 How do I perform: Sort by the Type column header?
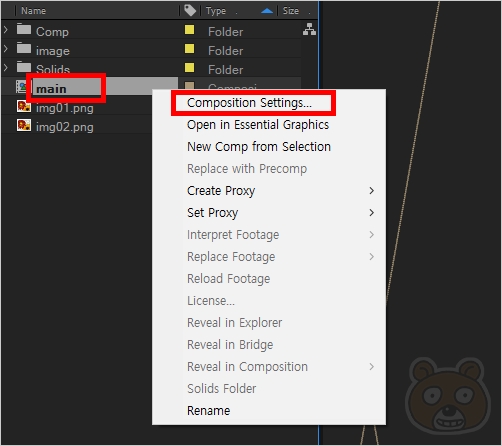[x=216, y=11]
